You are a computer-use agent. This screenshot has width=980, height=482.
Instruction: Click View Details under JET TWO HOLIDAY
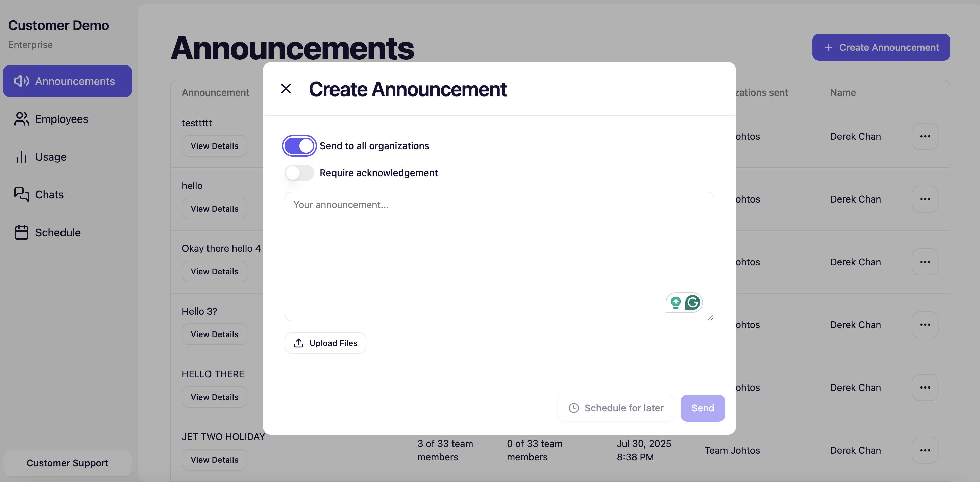coord(214,460)
